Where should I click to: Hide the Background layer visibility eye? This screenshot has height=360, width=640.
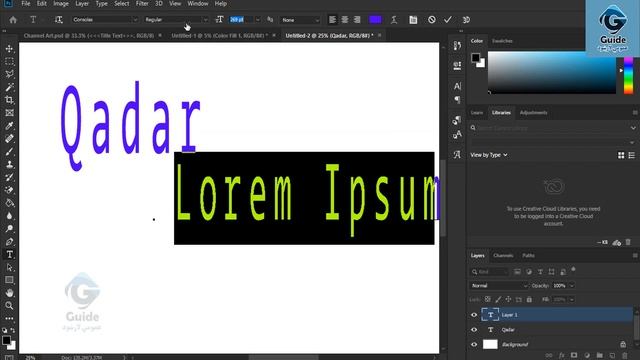[x=474, y=344]
